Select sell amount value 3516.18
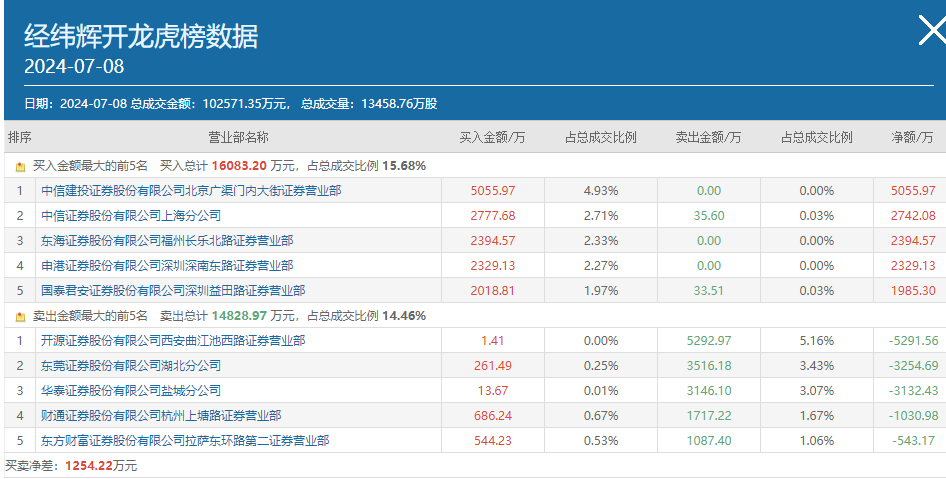This screenshot has width=946, height=479. pos(709,366)
